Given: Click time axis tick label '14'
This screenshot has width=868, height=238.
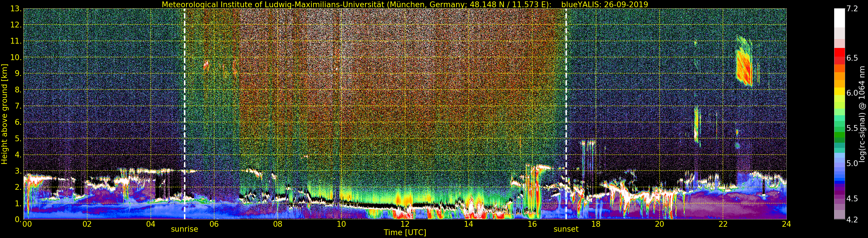Looking at the screenshot, I should [469, 224].
